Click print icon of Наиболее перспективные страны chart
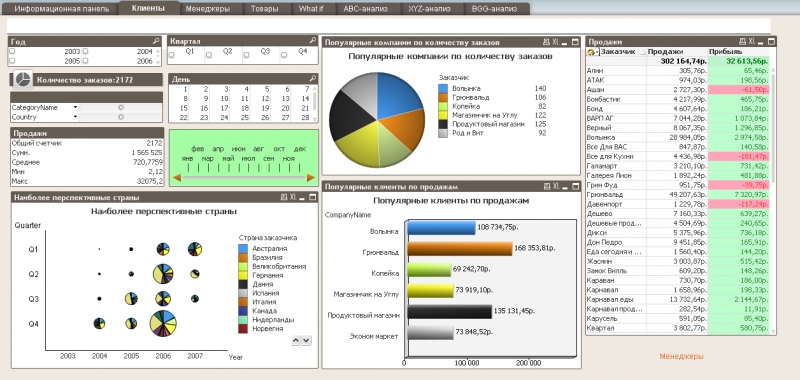 [x=284, y=197]
